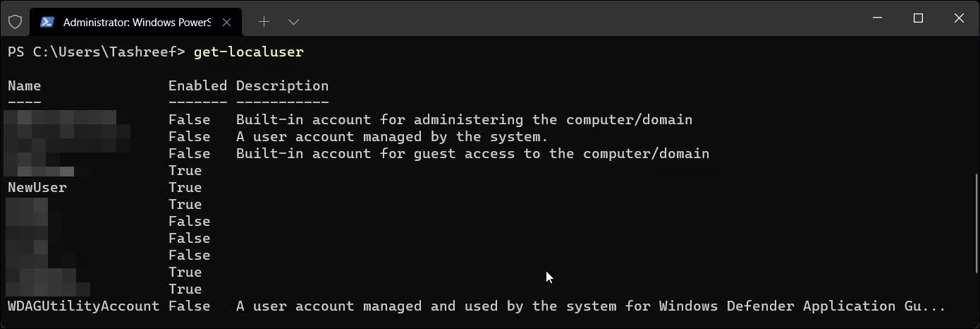The image size is (980, 329).
Task: Expand the new tab profiles dropdown
Action: (294, 22)
